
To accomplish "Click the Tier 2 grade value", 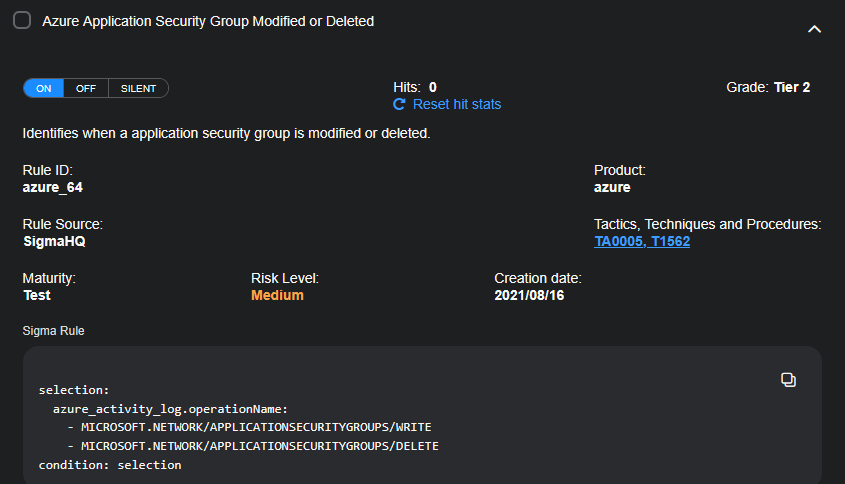I will [792, 87].
